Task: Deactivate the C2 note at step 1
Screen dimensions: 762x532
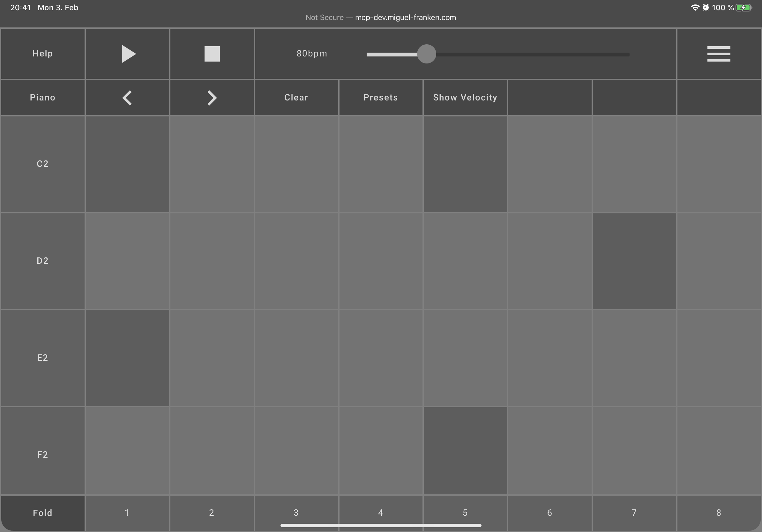Action: pyautogui.click(x=127, y=164)
